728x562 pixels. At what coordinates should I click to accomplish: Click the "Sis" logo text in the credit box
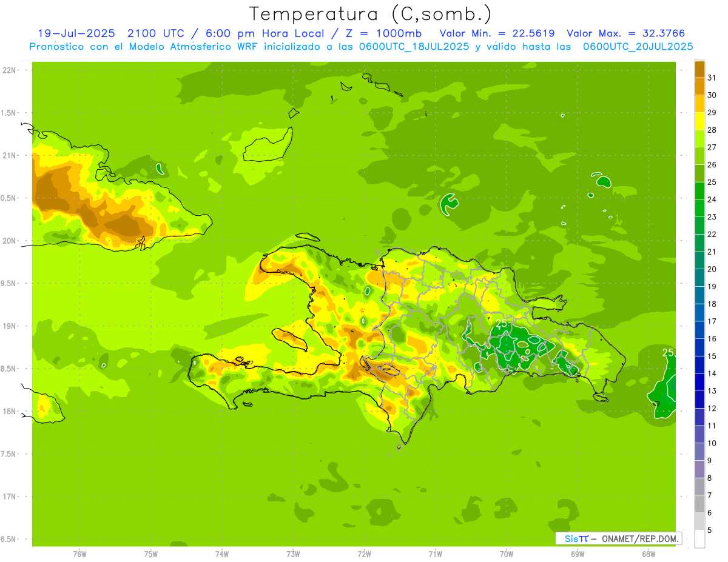pos(571,538)
